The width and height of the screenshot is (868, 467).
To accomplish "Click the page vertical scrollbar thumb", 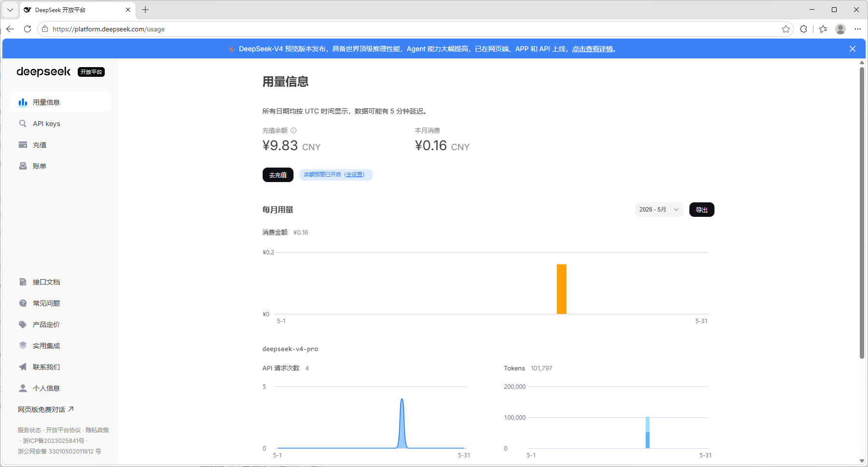I will click(x=862, y=212).
